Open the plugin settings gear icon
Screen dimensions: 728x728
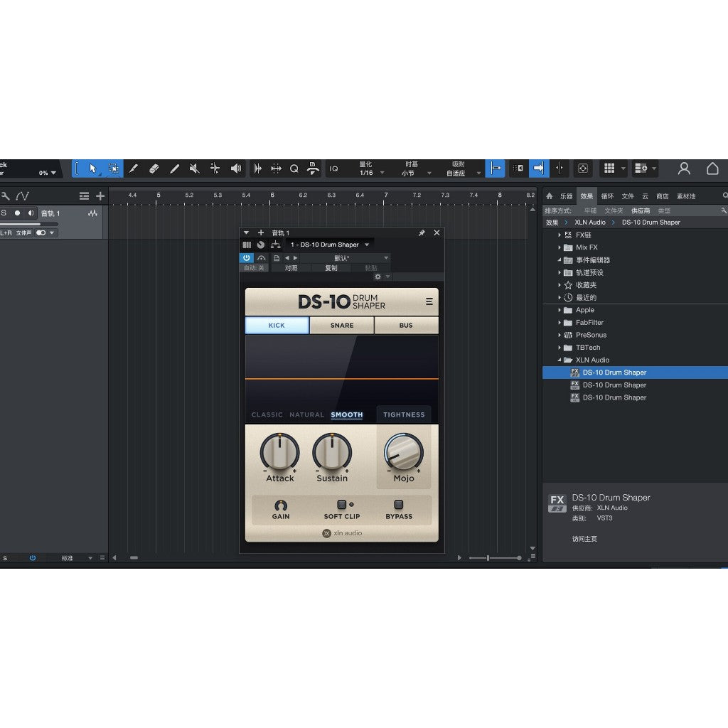point(378,276)
